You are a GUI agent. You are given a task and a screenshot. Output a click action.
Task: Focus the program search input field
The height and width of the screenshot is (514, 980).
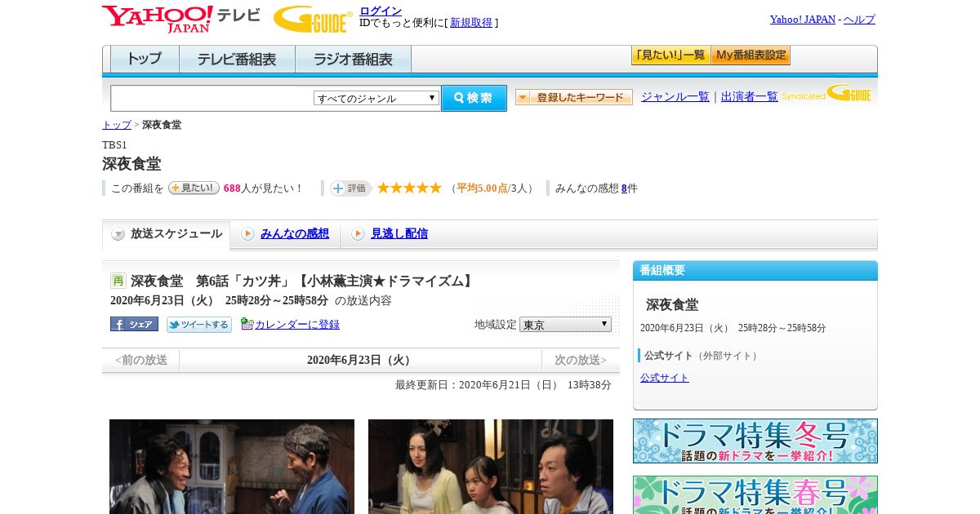[212, 98]
